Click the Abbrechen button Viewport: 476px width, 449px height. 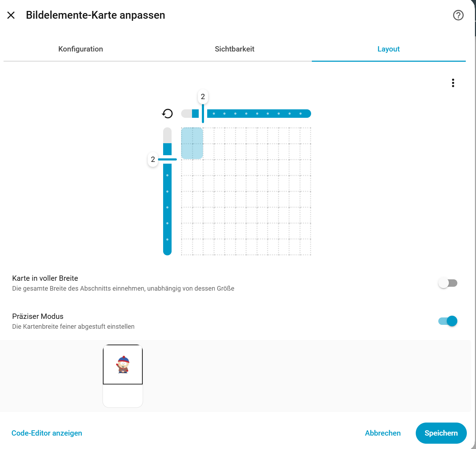click(383, 433)
